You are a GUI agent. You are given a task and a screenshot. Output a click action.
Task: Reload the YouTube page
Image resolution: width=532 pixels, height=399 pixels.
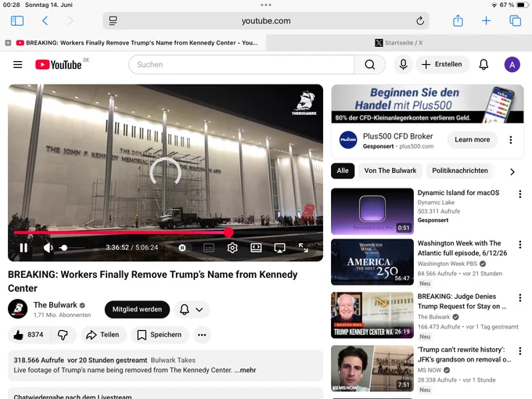[x=420, y=20]
